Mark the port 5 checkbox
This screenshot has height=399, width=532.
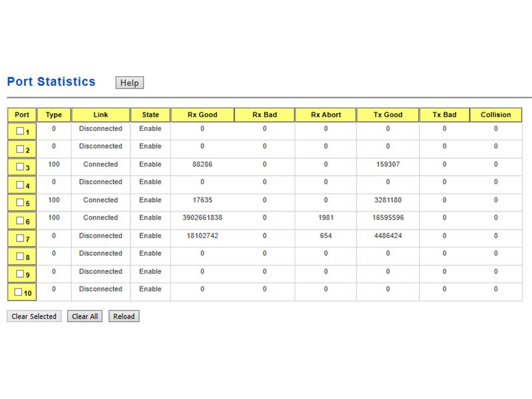pyautogui.click(x=20, y=203)
